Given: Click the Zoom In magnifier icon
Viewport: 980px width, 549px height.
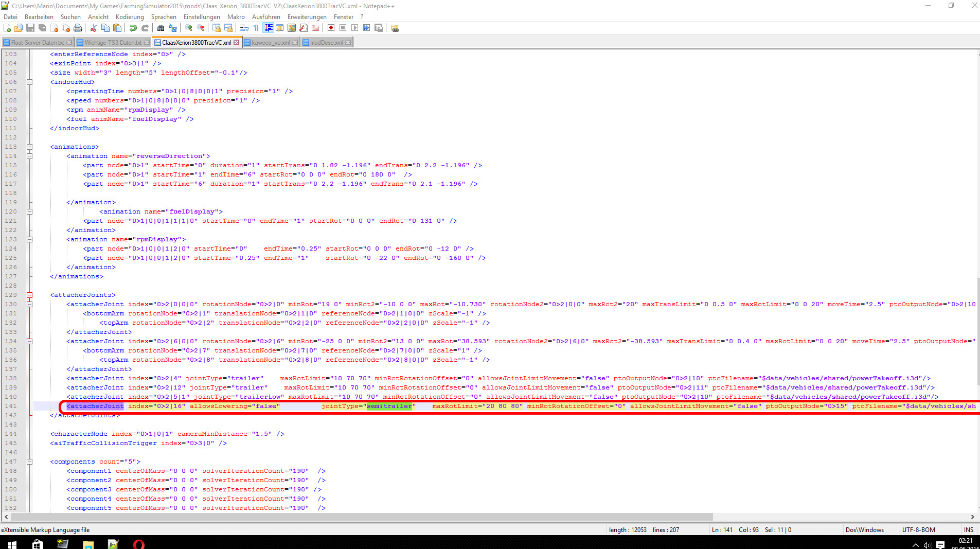Looking at the screenshot, I should (189, 28).
